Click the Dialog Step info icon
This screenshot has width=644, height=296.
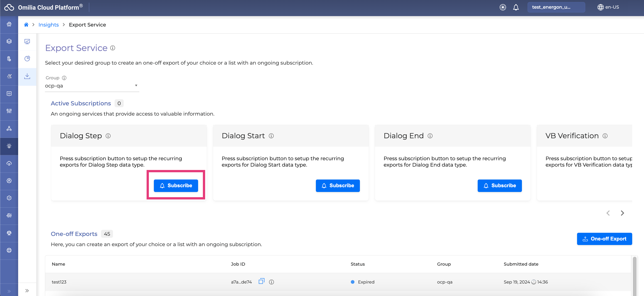(x=108, y=136)
